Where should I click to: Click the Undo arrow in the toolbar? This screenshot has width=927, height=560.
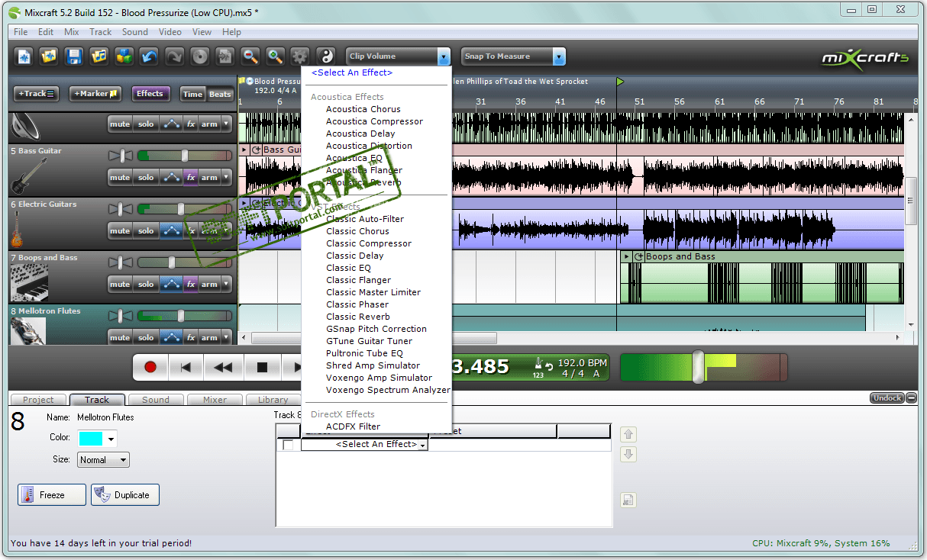[149, 56]
